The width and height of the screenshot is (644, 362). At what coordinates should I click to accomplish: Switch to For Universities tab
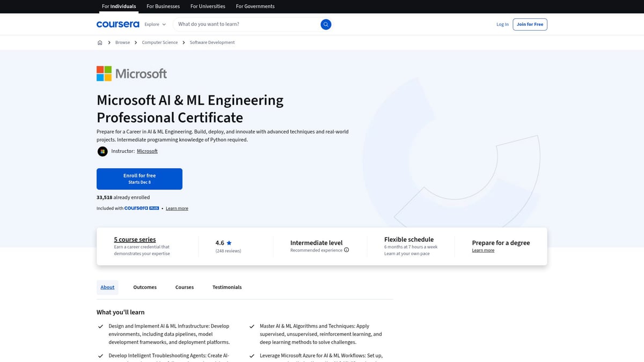point(208,6)
